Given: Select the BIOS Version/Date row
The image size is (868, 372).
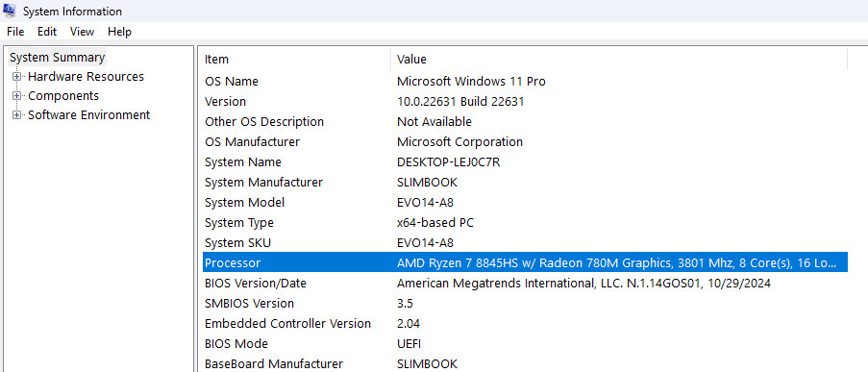Looking at the screenshot, I should click(525, 284).
